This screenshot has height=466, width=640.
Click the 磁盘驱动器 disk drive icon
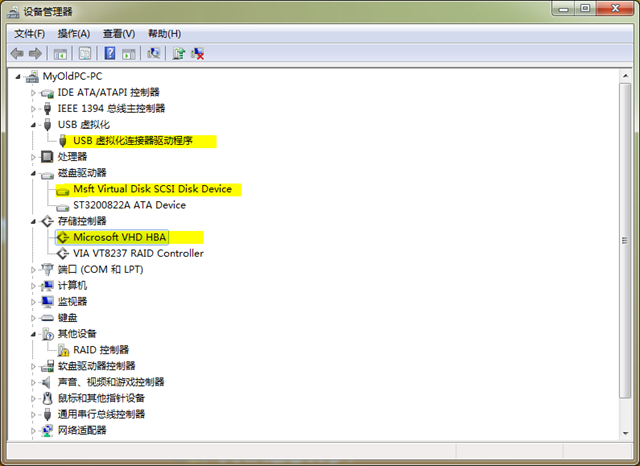point(47,175)
